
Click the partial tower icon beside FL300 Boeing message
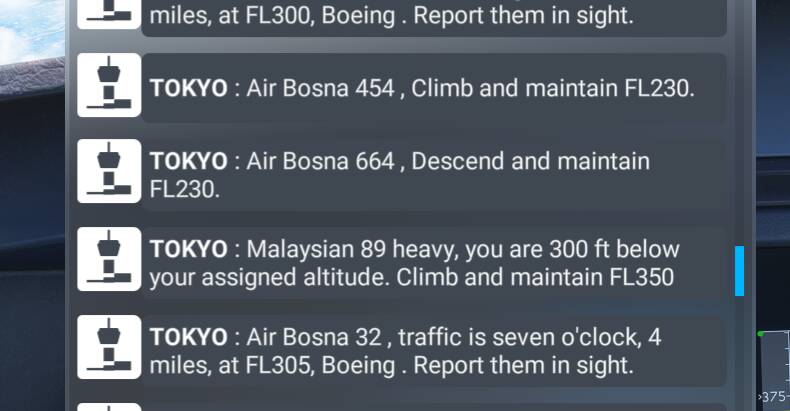(109, 14)
